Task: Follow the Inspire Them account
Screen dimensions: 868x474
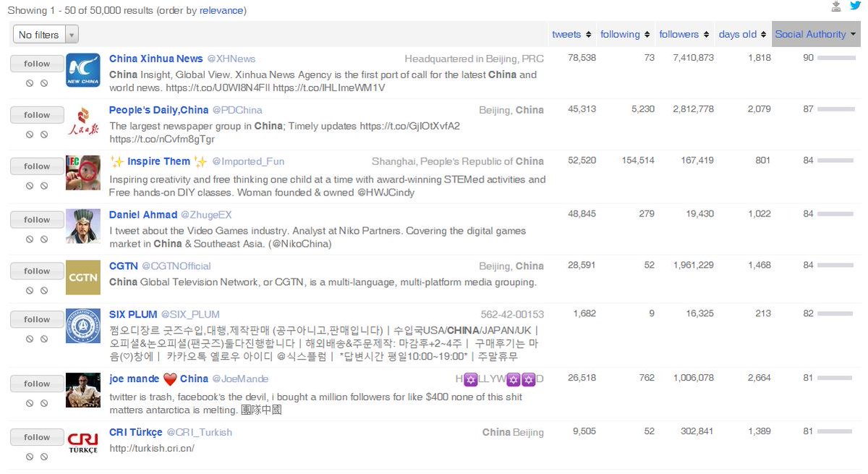Action: [x=37, y=166]
